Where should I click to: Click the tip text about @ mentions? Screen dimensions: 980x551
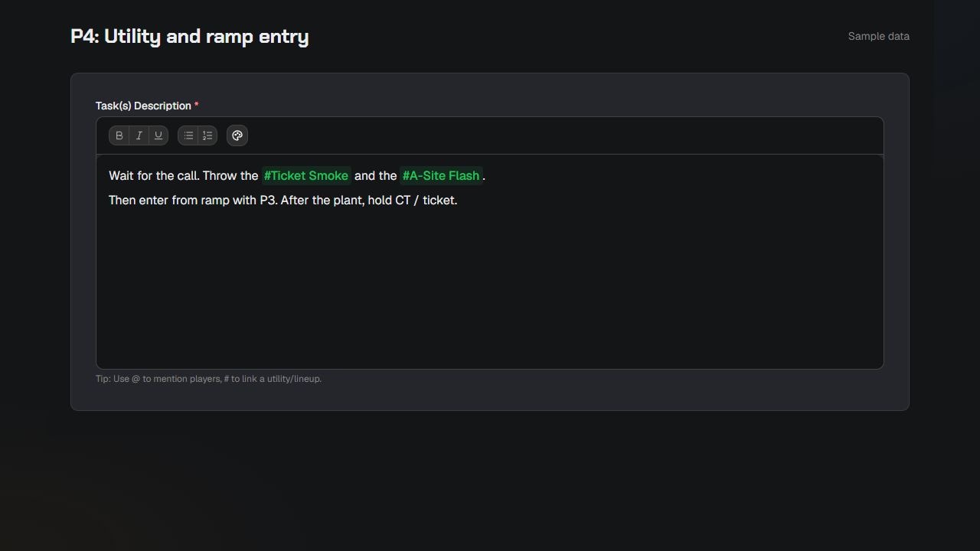208,379
